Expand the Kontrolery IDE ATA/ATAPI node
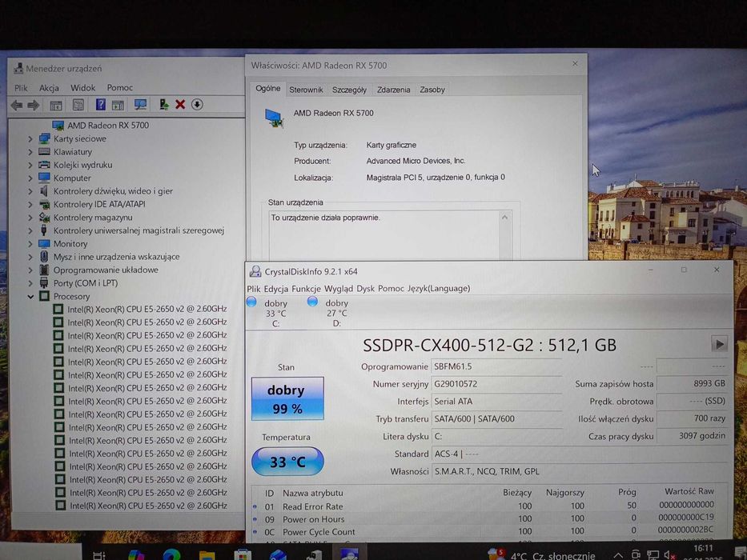The image size is (747, 560). pyautogui.click(x=30, y=204)
